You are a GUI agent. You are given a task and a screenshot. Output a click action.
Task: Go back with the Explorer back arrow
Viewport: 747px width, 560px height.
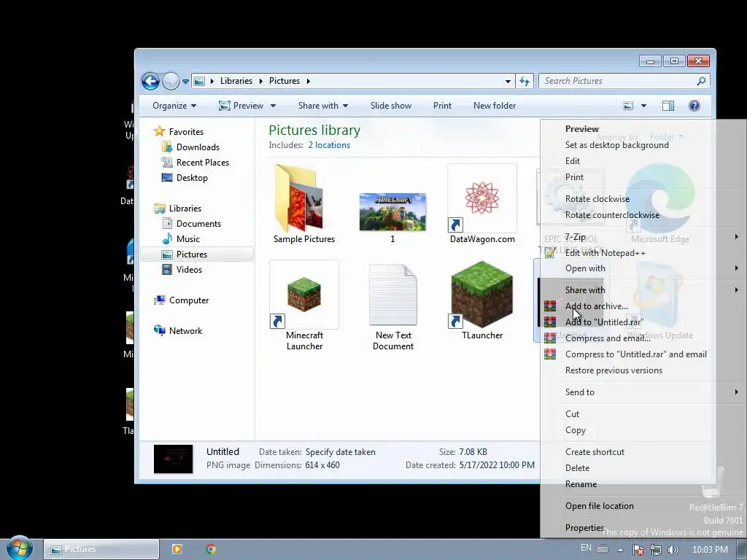(150, 81)
